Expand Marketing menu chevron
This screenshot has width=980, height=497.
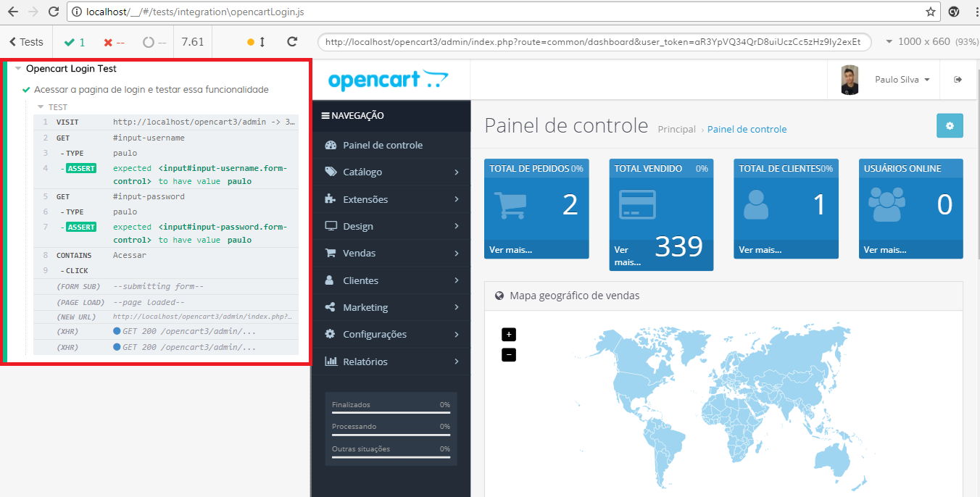point(457,307)
